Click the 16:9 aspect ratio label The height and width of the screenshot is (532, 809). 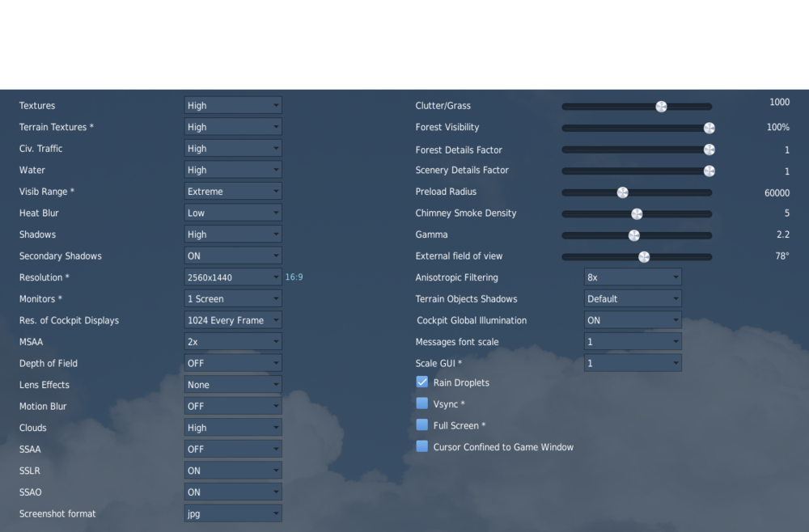[293, 277]
